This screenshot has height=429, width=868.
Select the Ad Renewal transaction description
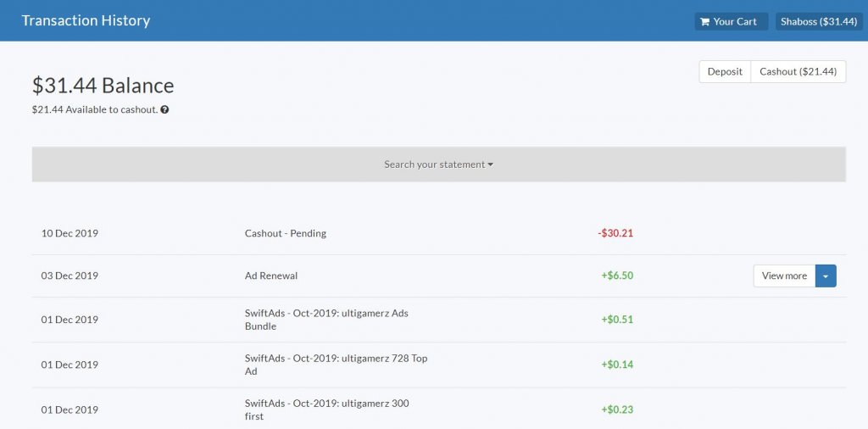(271, 276)
